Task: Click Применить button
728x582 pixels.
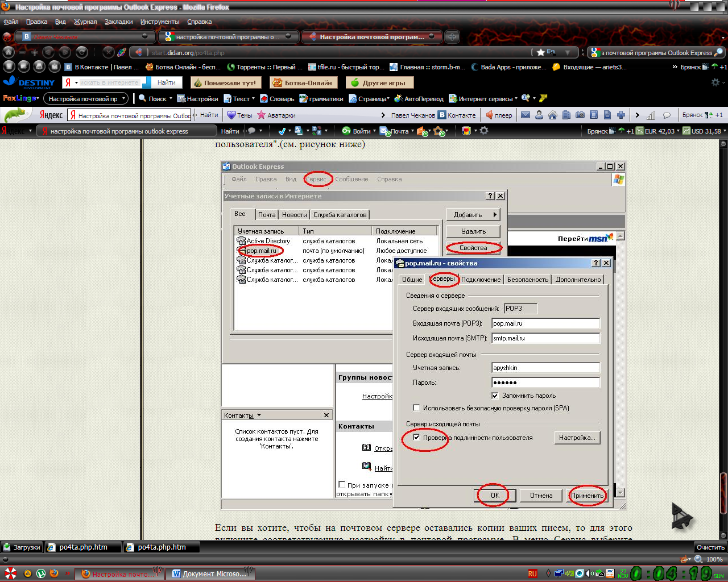Action: click(x=587, y=496)
